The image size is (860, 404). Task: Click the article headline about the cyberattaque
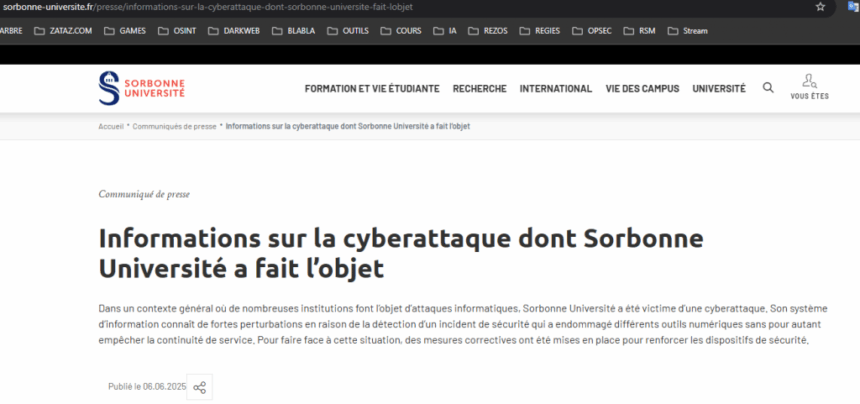400,253
